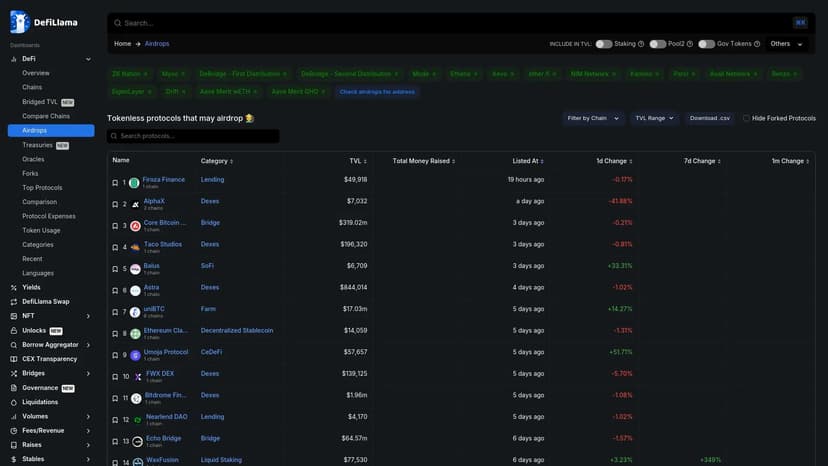Bookmark the Taco Studios row
828x466 pixels.
click(x=115, y=247)
